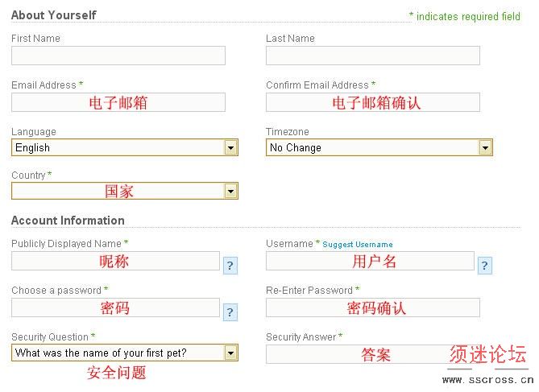Screen dimensions: 539x392
Task: Focus the Last Name text field
Action: coord(373,56)
